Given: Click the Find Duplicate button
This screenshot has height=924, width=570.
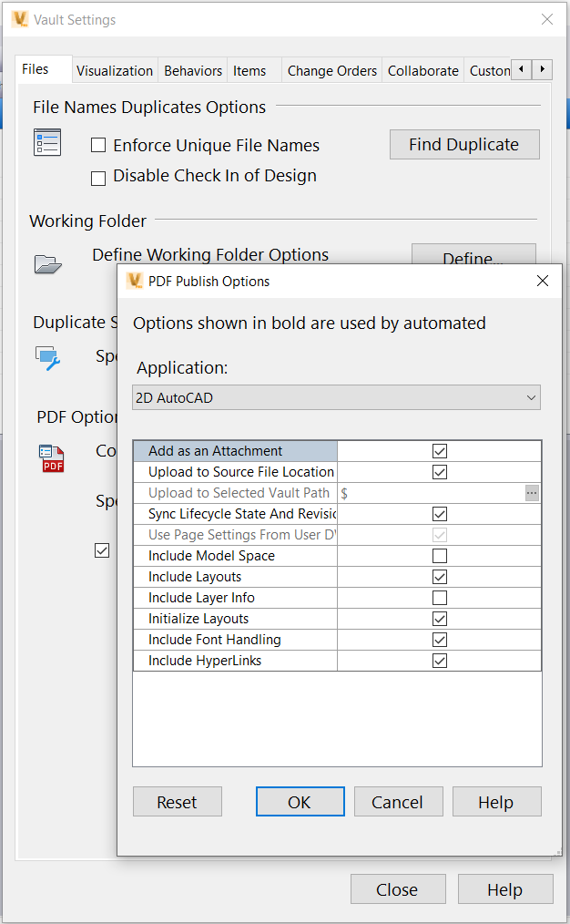Looking at the screenshot, I should 464,144.
